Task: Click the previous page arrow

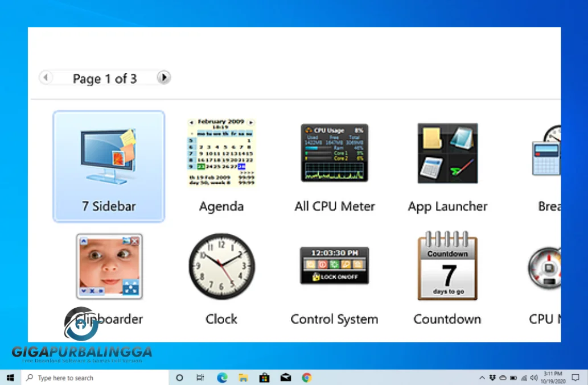Action: (x=46, y=77)
